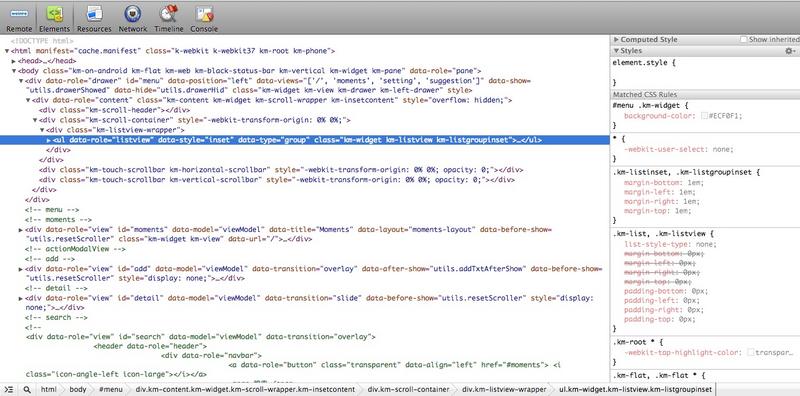
Task: Select the "<!-- moments -->" comment row
Action: 58,219
